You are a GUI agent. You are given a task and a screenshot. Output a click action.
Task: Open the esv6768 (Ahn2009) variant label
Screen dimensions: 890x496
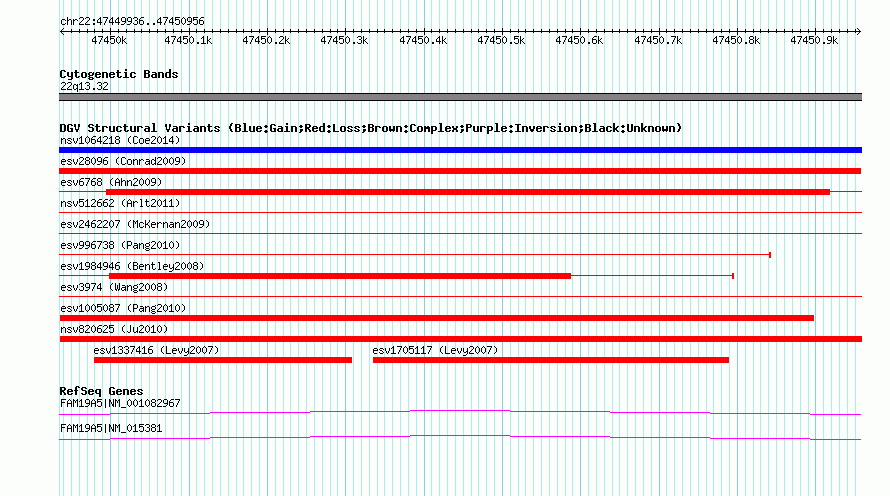tap(111, 182)
